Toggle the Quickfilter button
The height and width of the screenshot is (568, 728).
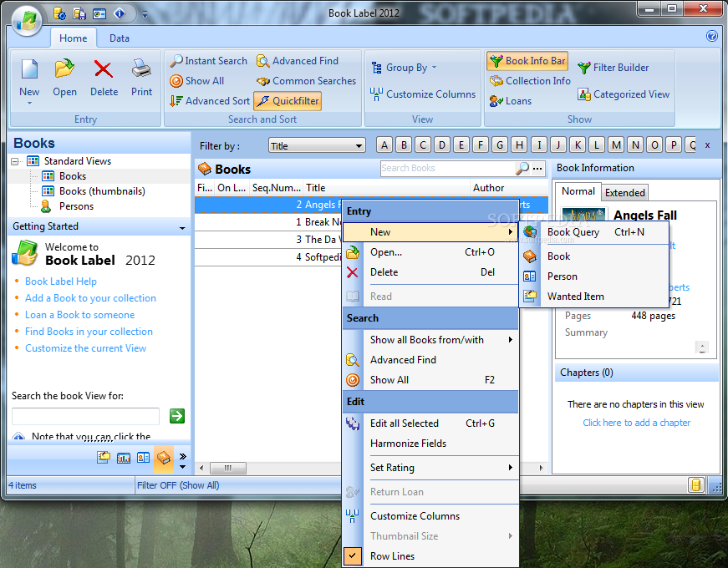288,101
